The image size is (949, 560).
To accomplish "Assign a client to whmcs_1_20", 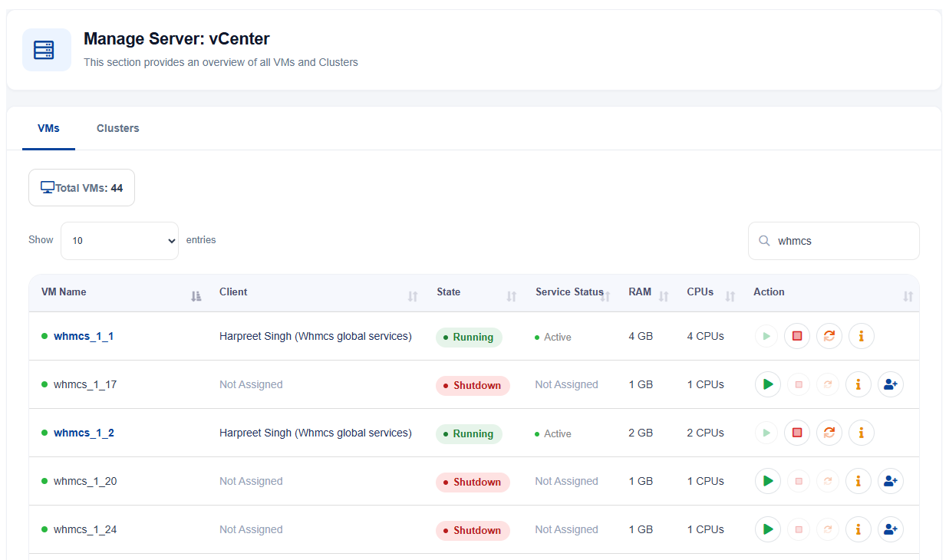I will click(x=890, y=481).
